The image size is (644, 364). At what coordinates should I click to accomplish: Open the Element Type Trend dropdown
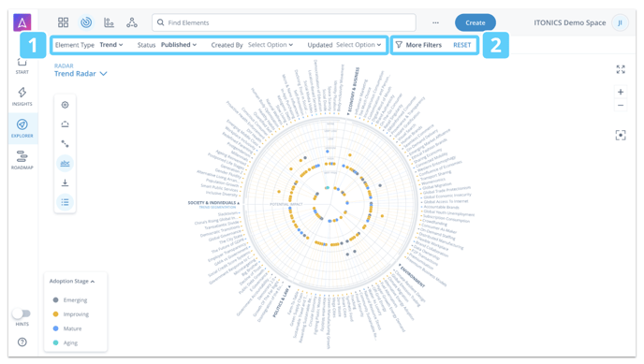(111, 45)
